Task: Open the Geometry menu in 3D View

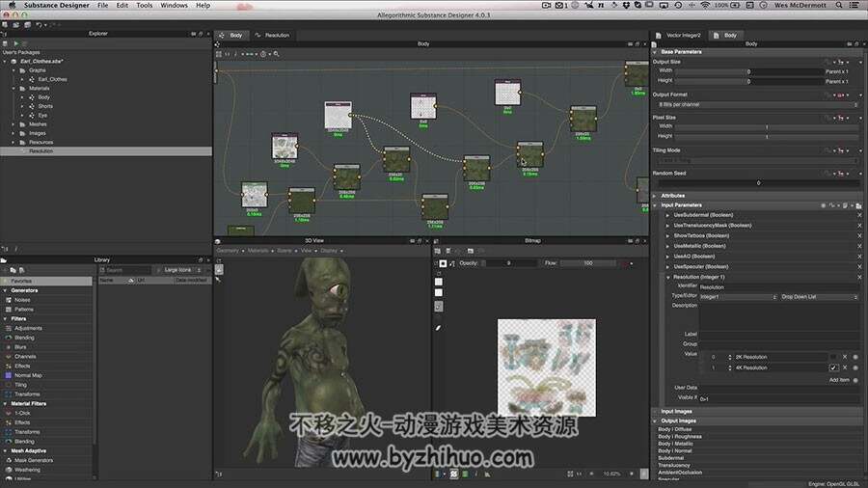Action: (x=228, y=251)
